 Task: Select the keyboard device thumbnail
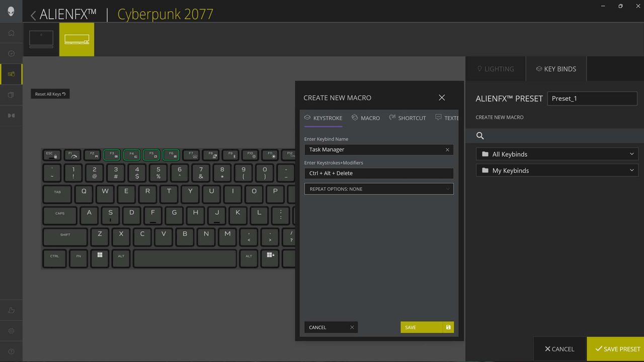click(x=76, y=39)
